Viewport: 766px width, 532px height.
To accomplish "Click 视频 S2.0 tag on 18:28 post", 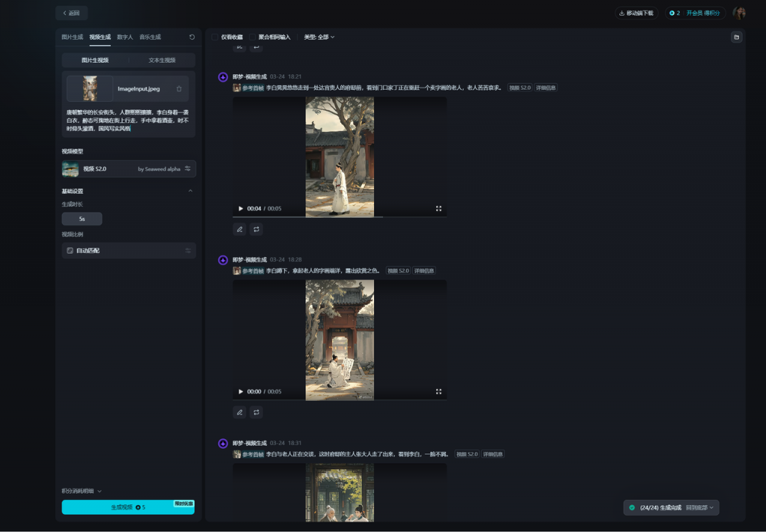I will [398, 271].
